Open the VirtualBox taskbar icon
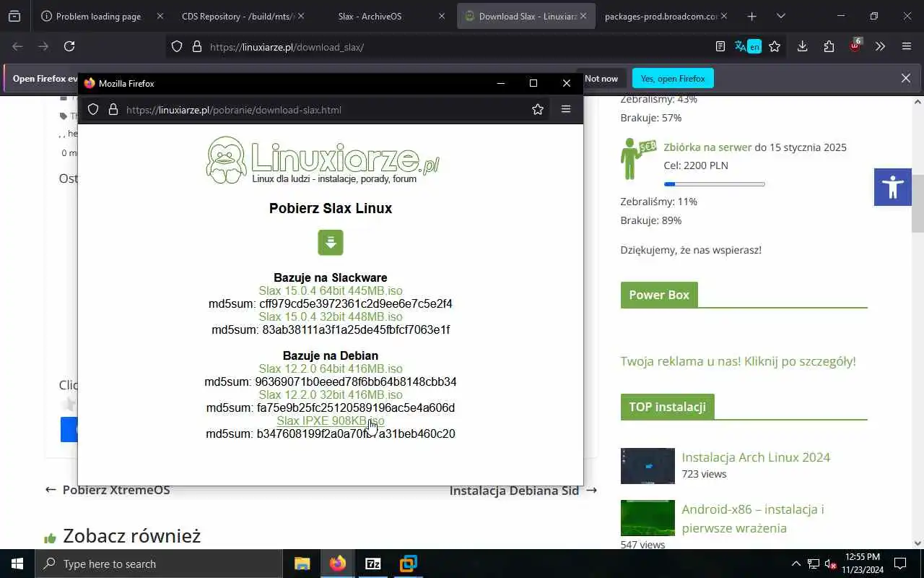This screenshot has height=578, width=924. (x=408, y=564)
